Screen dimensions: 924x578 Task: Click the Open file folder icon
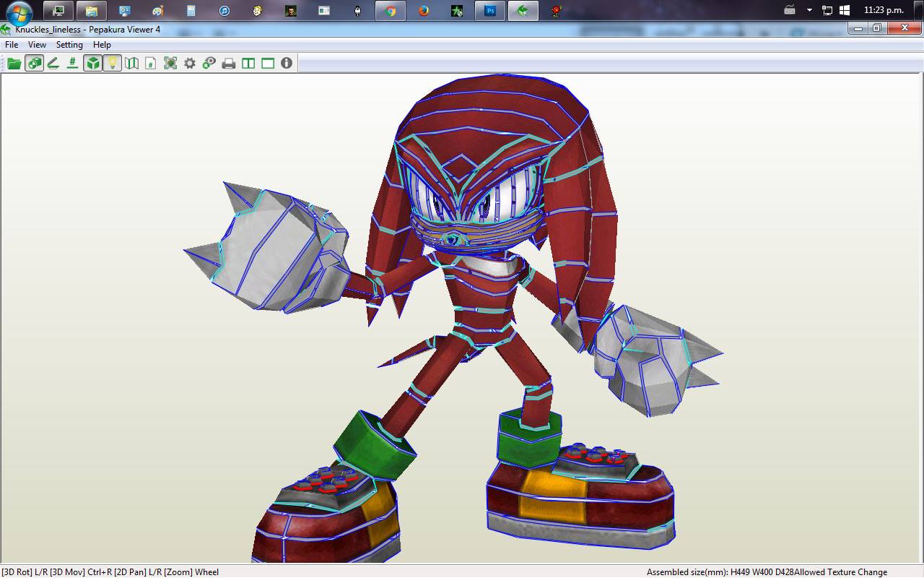click(x=14, y=64)
